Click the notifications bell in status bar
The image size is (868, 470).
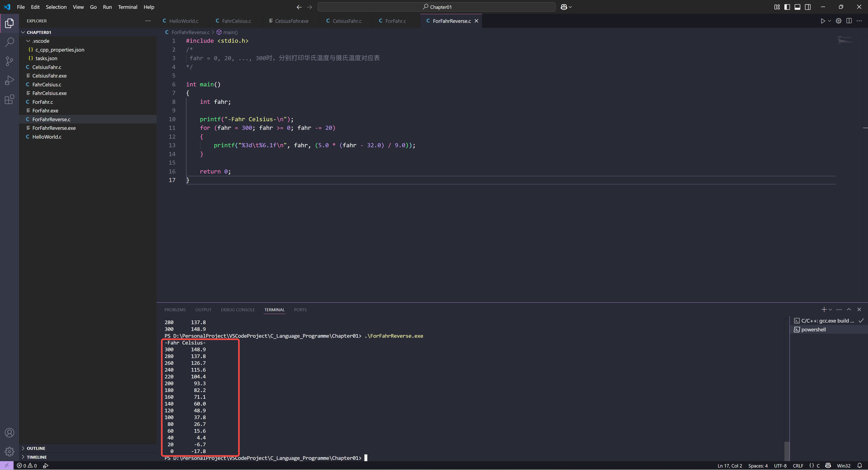click(860, 466)
